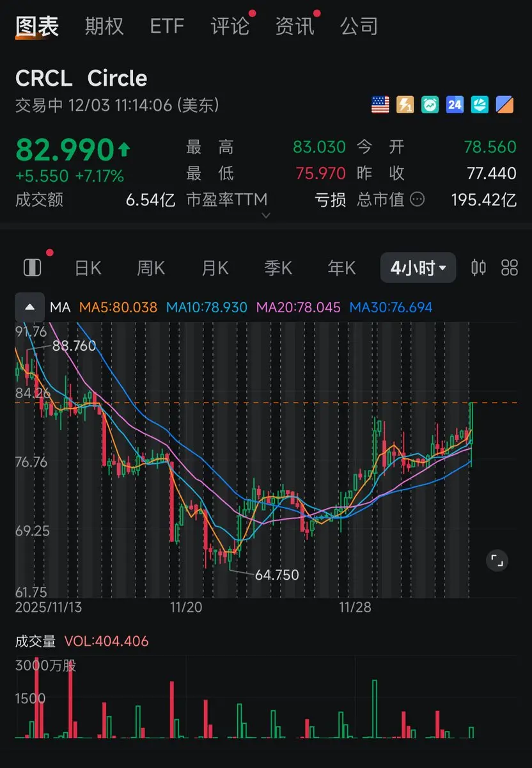Tap the +5.550 +7.17% change text
Image resolution: width=532 pixels, height=768 pixels.
coord(70,176)
